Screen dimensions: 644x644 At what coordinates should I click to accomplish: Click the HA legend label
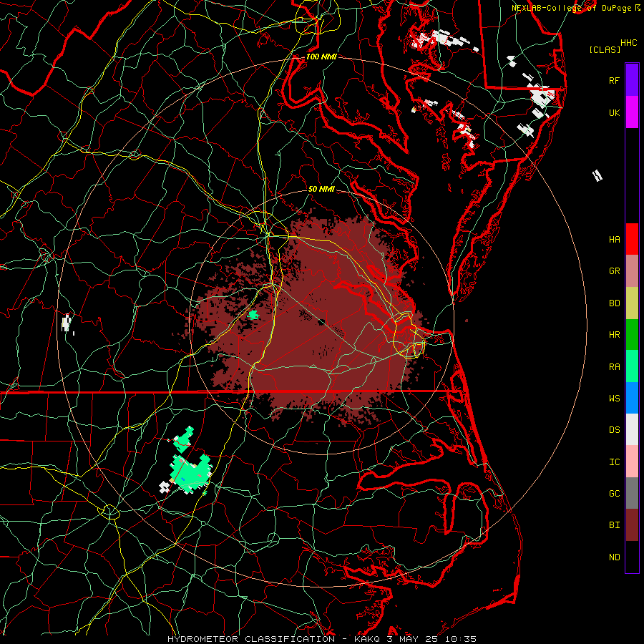point(614,240)
